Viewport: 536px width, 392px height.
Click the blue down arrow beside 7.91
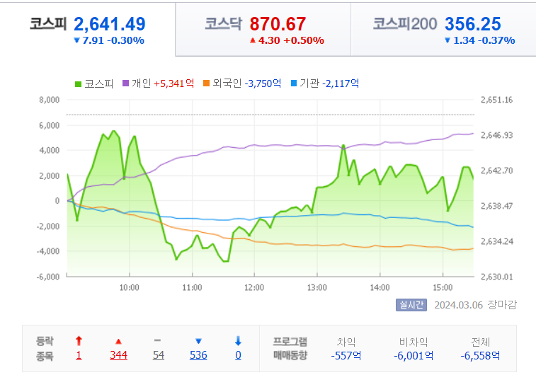77,40
